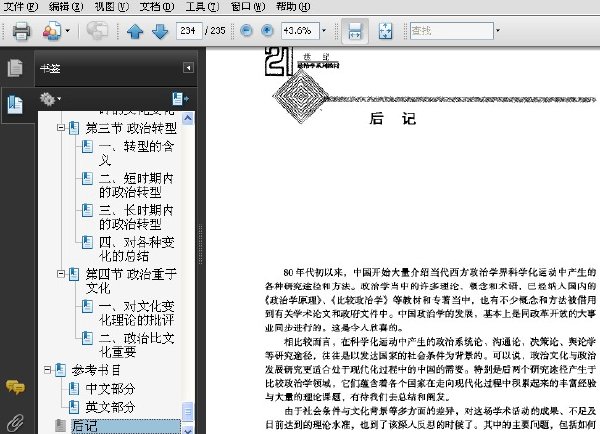600x434 pixels.
Task: Click the bookmarks scrollbar thumb
Action: 188,412
